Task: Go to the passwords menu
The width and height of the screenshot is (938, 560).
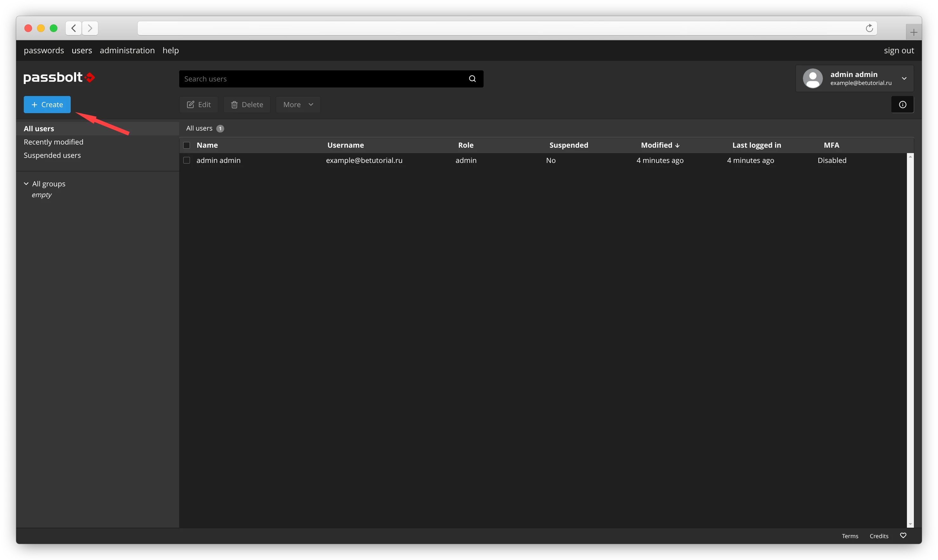Action: pyautogui.click(x=44, y=51)
